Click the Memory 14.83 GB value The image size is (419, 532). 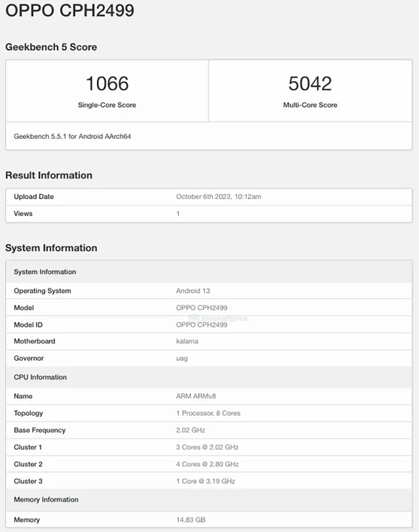point(191,520)
